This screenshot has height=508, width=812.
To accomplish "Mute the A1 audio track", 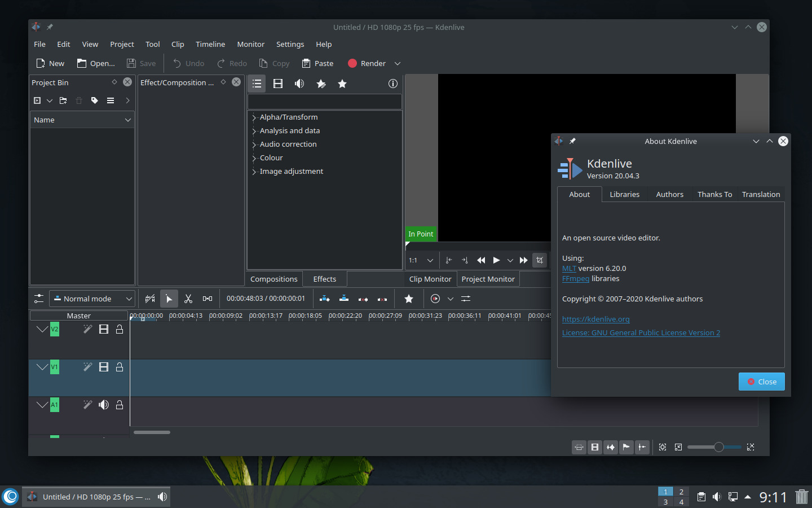I will click(104, 405).
